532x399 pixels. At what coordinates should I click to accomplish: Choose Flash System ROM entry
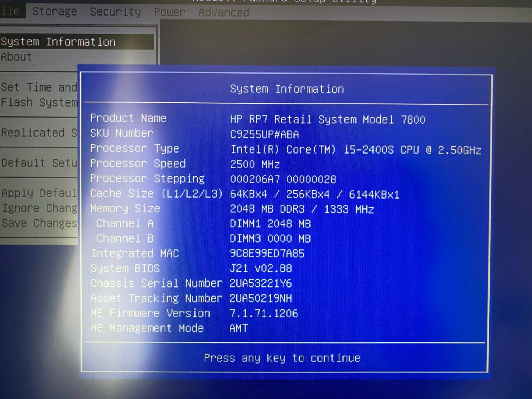point(39,102)
